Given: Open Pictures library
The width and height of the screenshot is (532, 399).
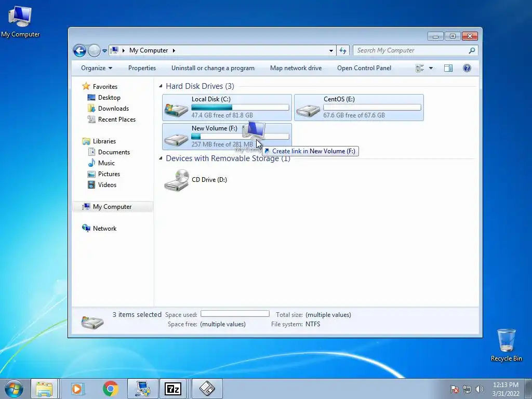Looking at the screenshot, I should pyautogui.click(x=104, y=174).
